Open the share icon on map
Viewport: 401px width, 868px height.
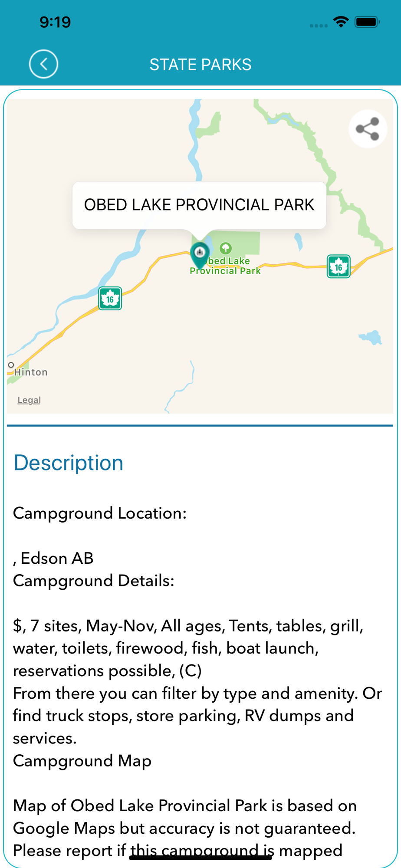click(x=368, y=129)
